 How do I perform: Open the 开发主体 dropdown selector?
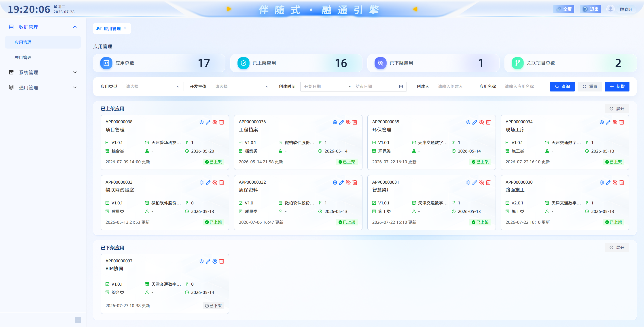(242, 87)
